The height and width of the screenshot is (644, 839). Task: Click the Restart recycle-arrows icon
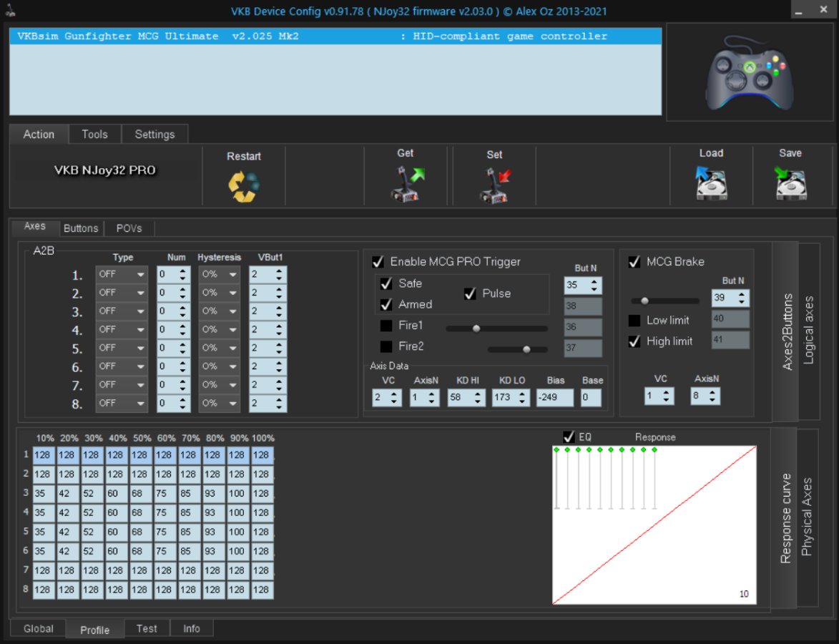pos(244,186)
